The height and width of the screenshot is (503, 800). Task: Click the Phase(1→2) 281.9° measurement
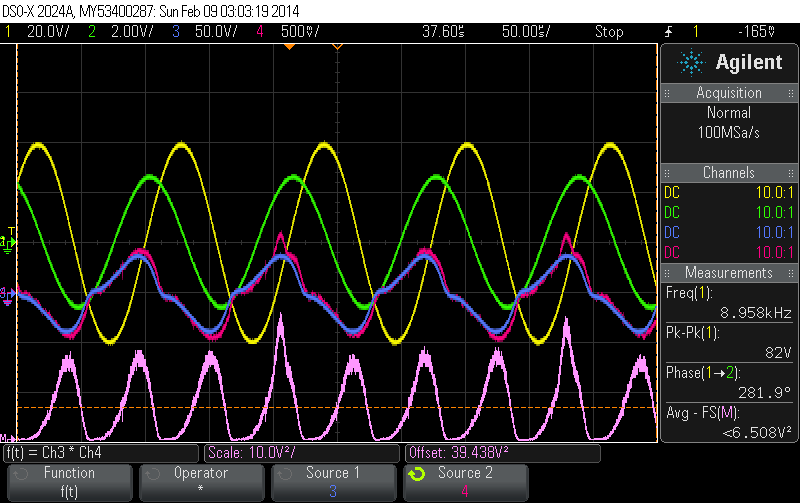pyautogui.click(x=729, y=383)
